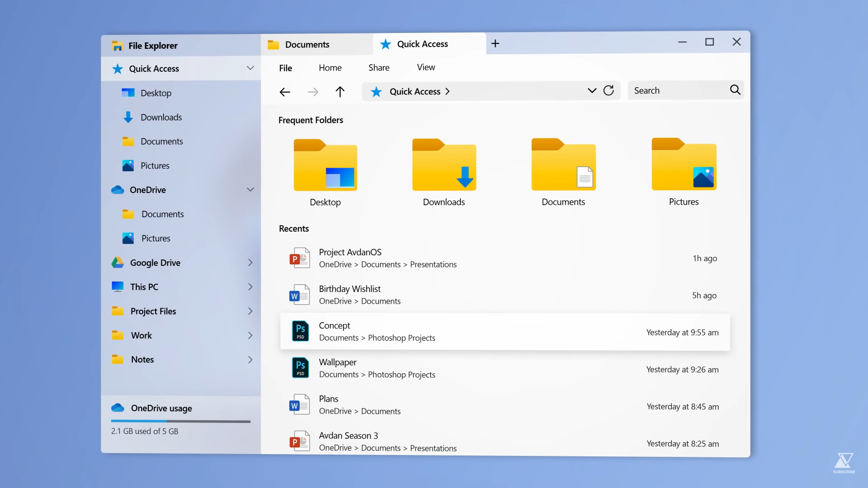Click the back navigation arrow
The width and height of the screenshot is (868, 488).
[285, 92]
